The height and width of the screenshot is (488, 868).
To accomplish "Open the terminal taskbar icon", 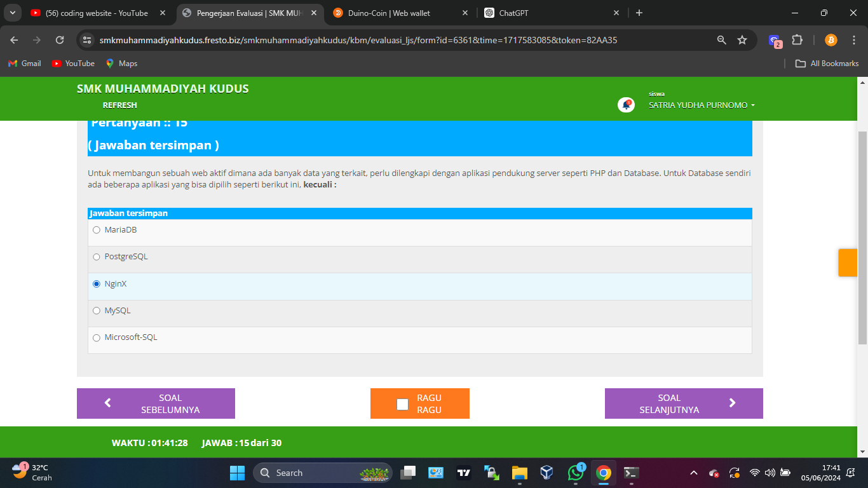I will (x=631, y=473).
